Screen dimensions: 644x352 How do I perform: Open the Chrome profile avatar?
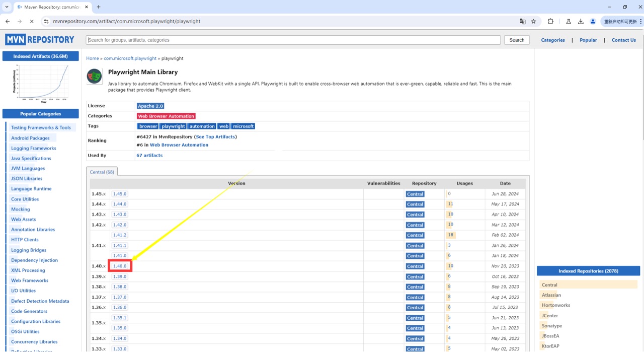click(x=593, y=21)
